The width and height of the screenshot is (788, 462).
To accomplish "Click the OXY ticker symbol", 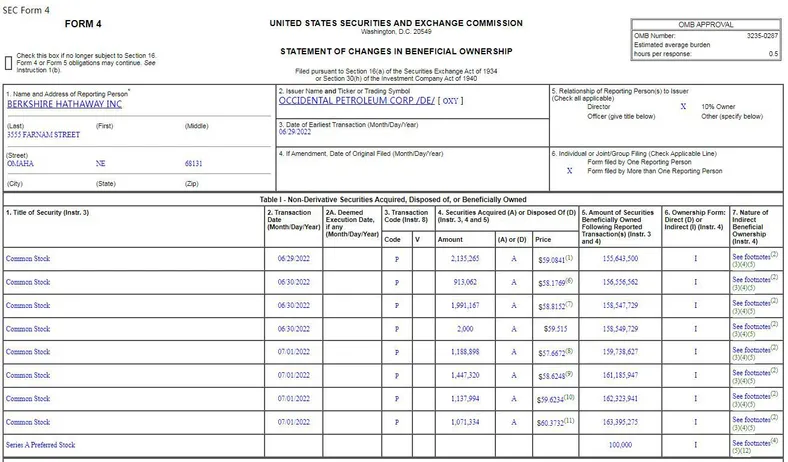I will click(450, 101).
